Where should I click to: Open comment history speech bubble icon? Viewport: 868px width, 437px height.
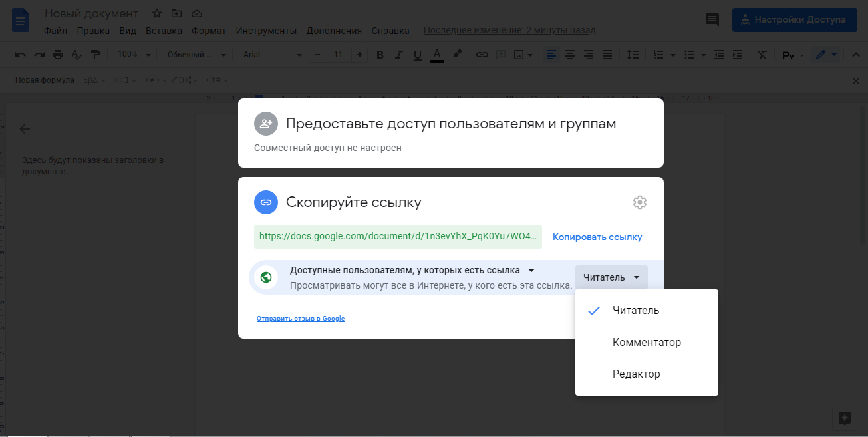[x=712, y=20]
